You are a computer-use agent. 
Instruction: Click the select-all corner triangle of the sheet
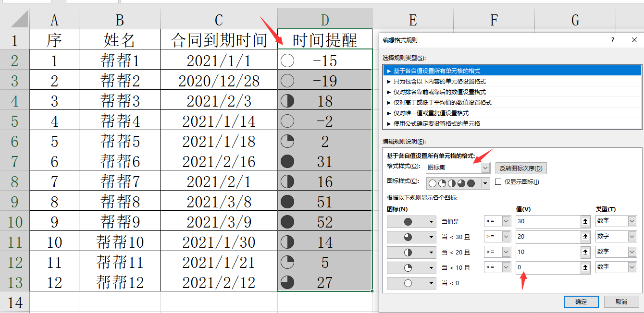click(19, 20)
